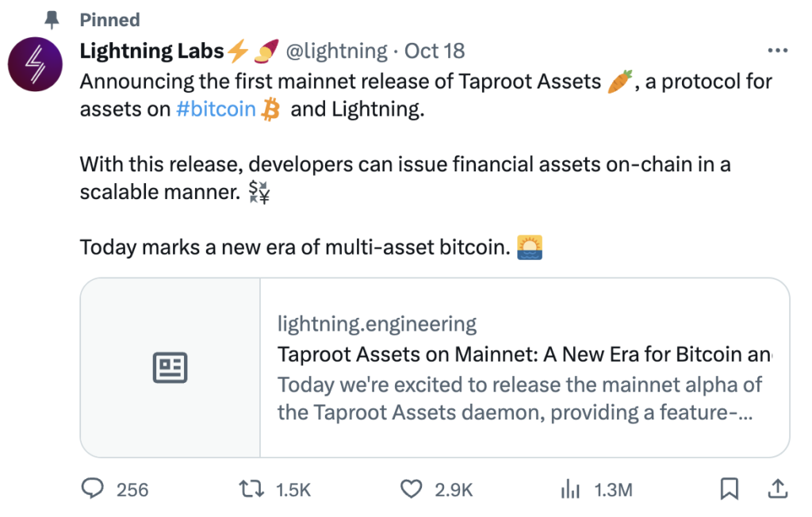Click the #bitcoin hashtag link
812x517 pixels.
coord(216,109)
